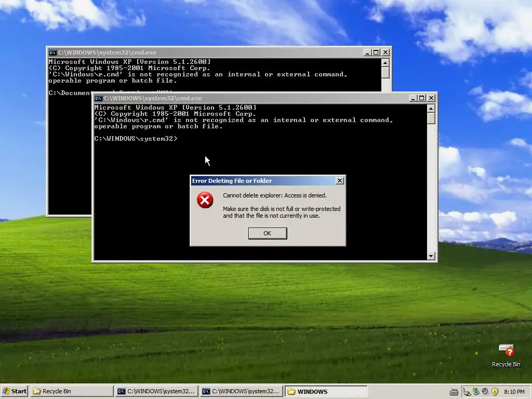This screenshot has width=532, height=399.
Task: Click the scrollbar thumb in back cmd window
Action: click(x=385, y=73)
